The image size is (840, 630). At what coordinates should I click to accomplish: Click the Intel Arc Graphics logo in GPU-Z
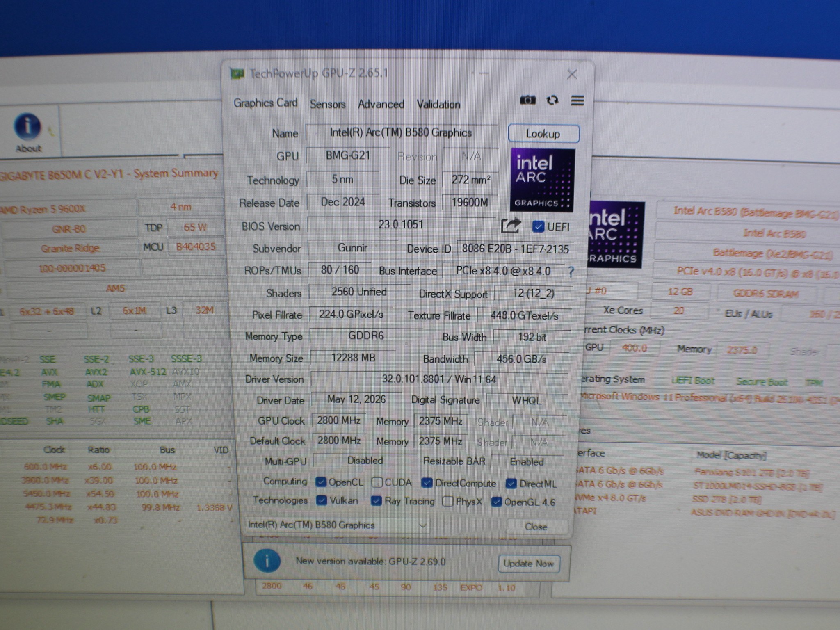542,180
